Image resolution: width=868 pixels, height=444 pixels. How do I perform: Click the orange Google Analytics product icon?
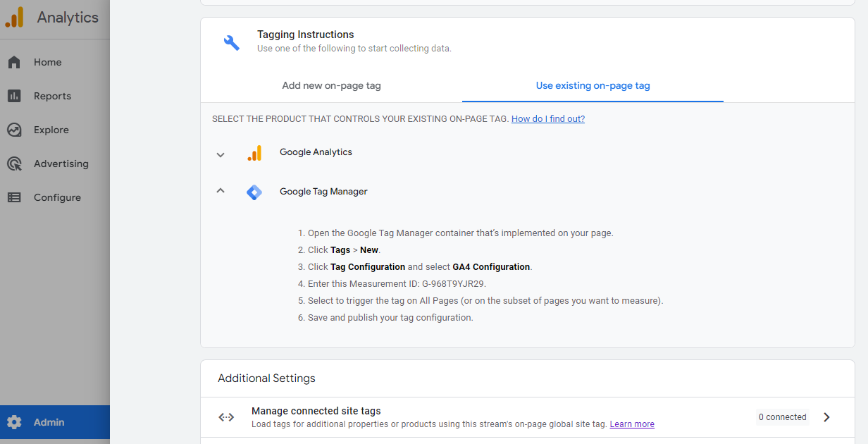tap(254, 153)
